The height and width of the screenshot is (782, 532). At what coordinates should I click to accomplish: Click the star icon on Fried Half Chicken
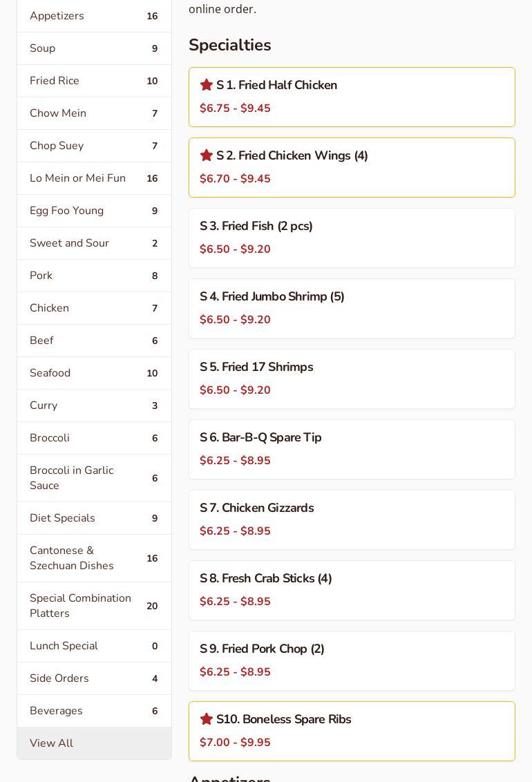tap(206, 85)
